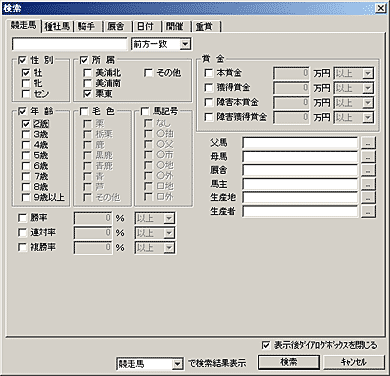The width and height of the screenshot is (390, 376).
Task: Open the 前方一致 match-type dropdown
Action: [x=185, y=44]
